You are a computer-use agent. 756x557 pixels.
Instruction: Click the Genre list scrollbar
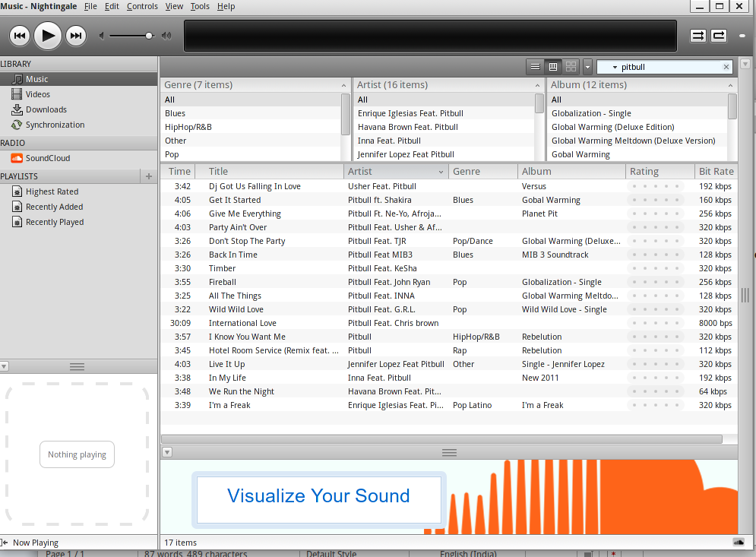pyautogui.click(x=345, y=114)
